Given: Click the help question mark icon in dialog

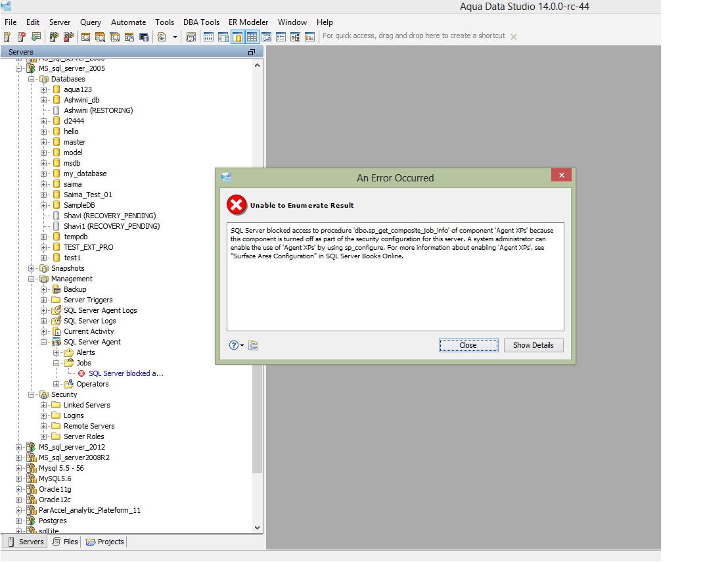Looking at the screenshot, I should tap(233, 345).
